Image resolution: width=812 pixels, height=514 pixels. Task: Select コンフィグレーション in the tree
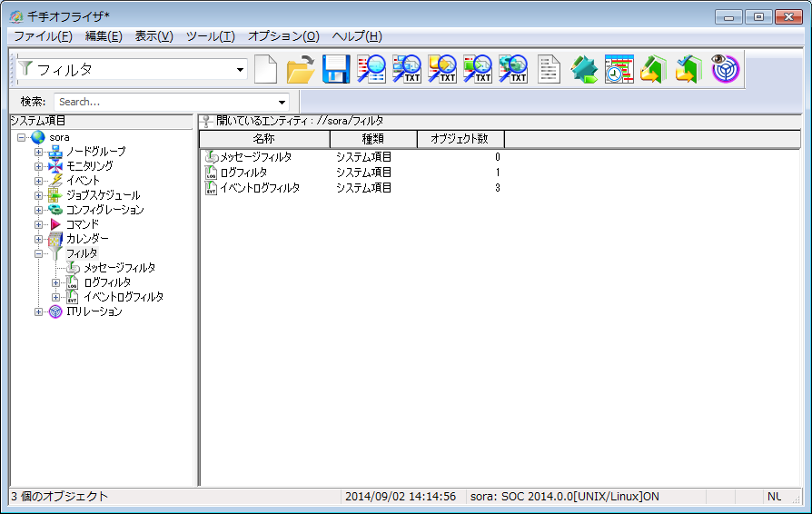[104, 210]
